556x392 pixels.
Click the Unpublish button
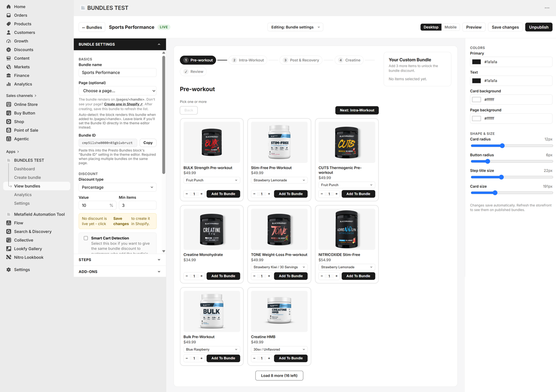538,27
